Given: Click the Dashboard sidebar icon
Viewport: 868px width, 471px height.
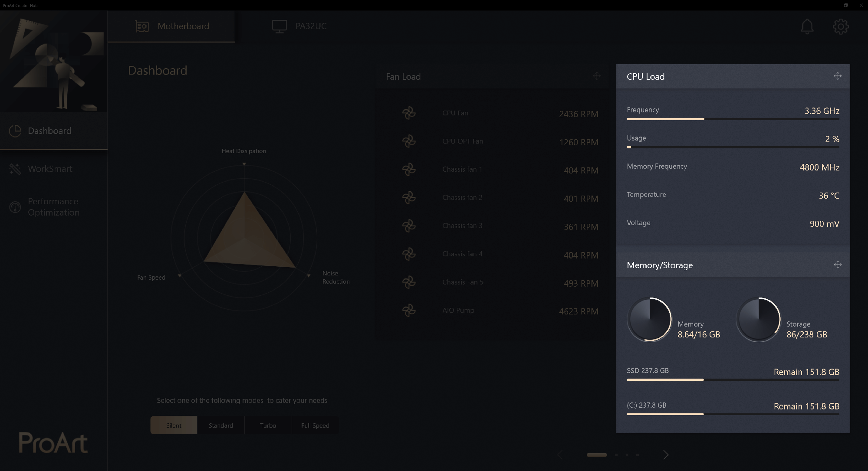Looking at the screenshot, I should pos(16,130).
